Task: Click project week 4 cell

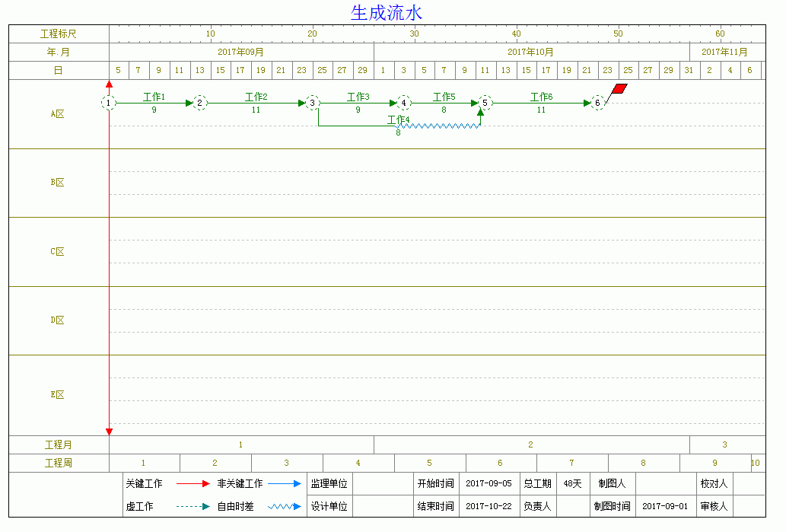Action: pos(358,463)
